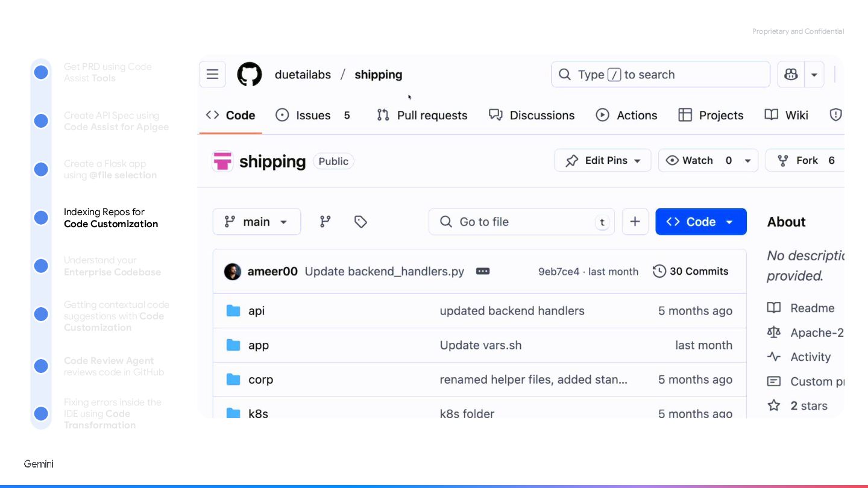Expand the Watch options dropdown arrow
This screenshot has height=488, width=868.
[747, 161]
